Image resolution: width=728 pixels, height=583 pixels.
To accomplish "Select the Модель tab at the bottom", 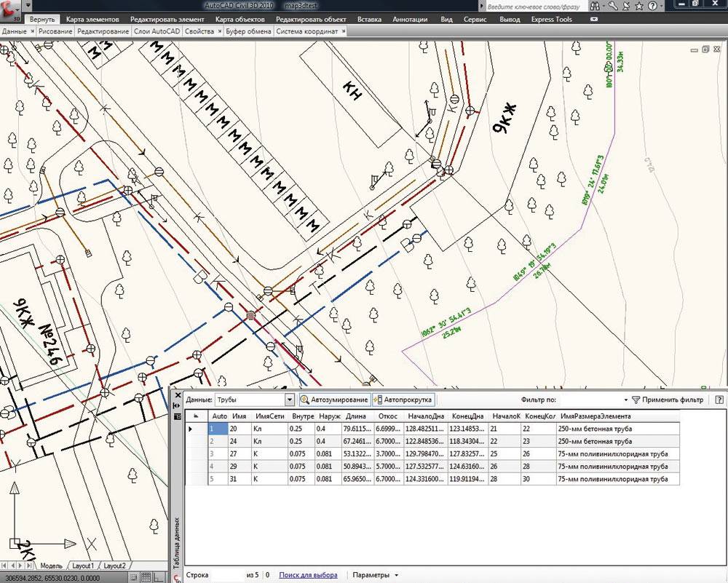I will (x=51, y=566).
